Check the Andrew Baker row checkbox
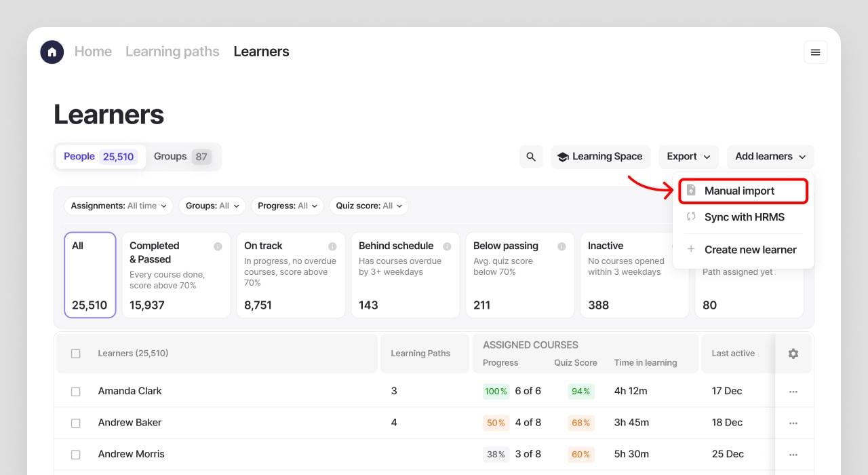This screenshot has width=868, height=475. (76, 423)
